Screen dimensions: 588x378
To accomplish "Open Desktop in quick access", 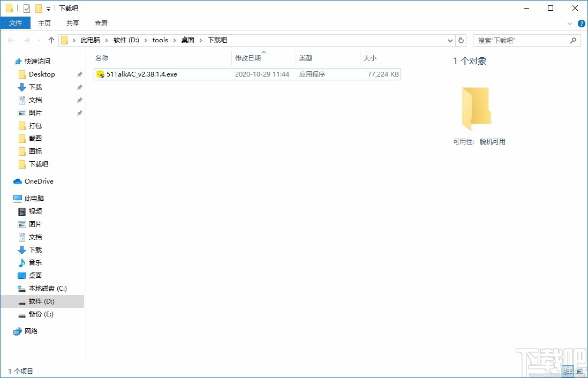I will [42, 74].
